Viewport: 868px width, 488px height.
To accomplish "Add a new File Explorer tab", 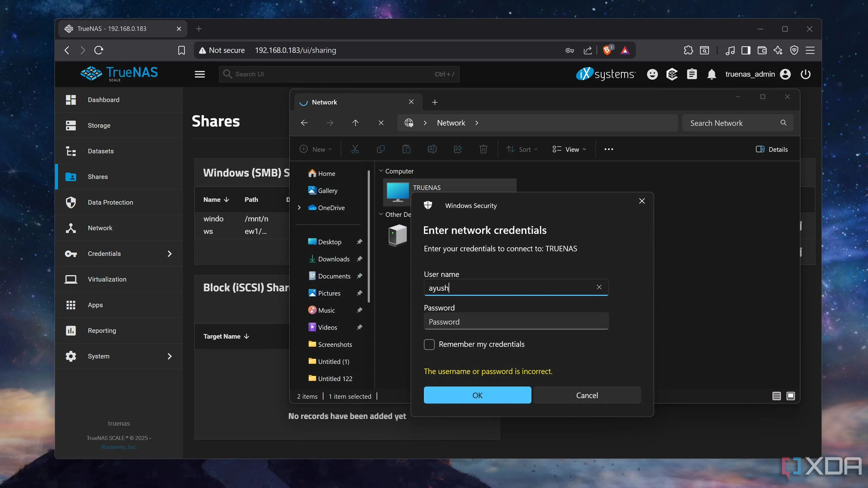I will [x=435, y=102].
